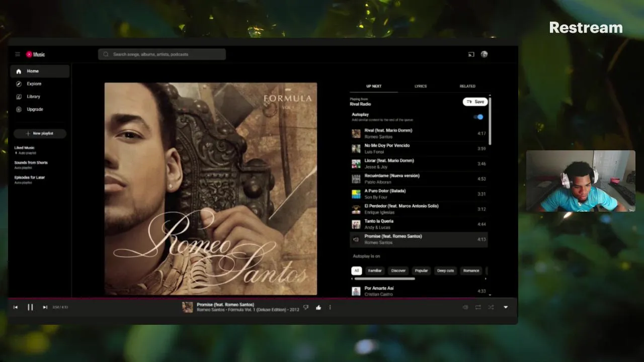Toggle shuffle mode

491,307
